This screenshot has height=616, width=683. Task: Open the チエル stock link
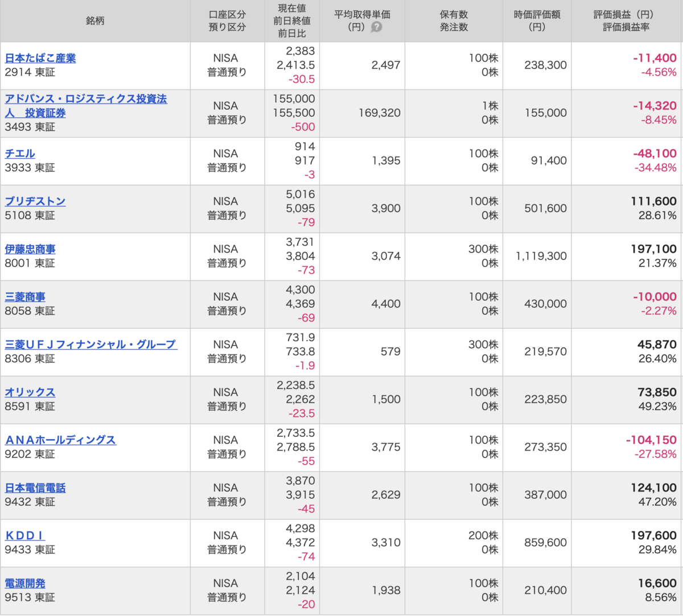coord(20,154)
